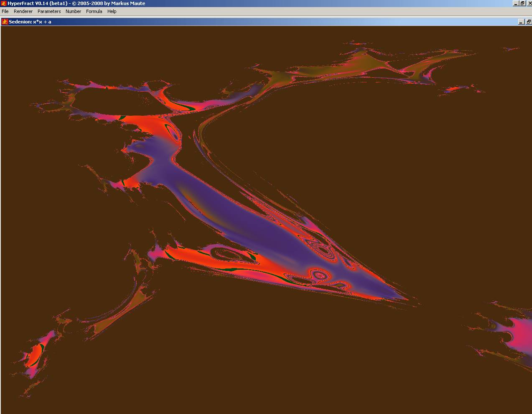Restore the Sedenion fractal child window
The width and height of the screenshot is (532, 414).
click(x=528, y=22)
